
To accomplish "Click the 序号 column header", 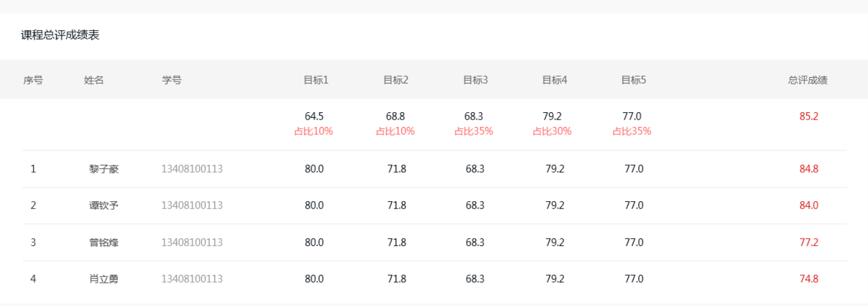I will pyautogui.click(x=33, y=80).
